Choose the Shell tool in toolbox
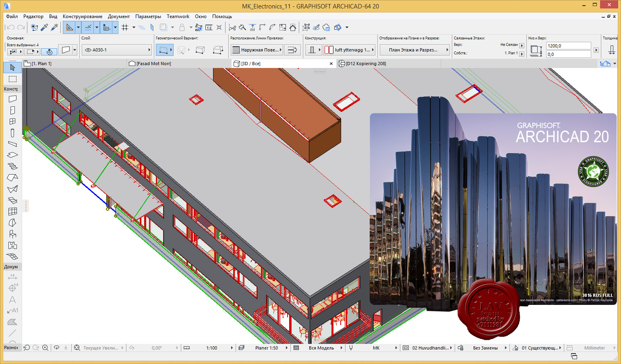Viewport: 621px width, 364px height. (x=12, y=189)
